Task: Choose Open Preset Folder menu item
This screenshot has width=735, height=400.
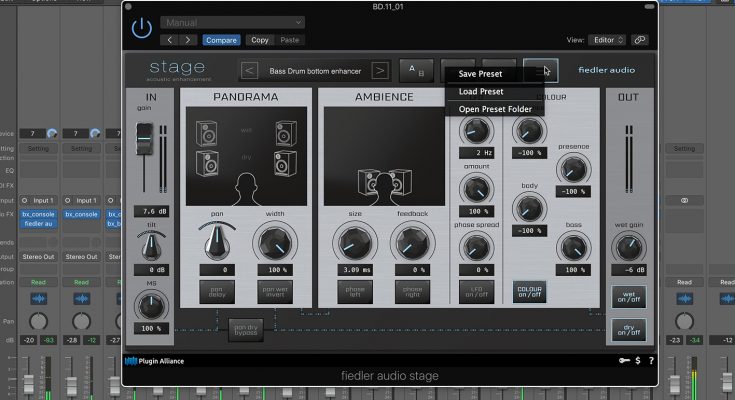Action: [x=495, y=109]
